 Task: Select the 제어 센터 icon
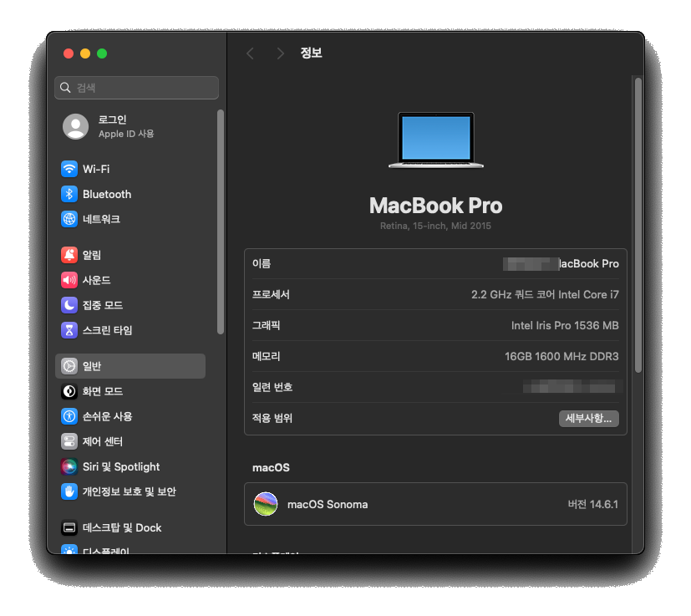pos(69,441)
